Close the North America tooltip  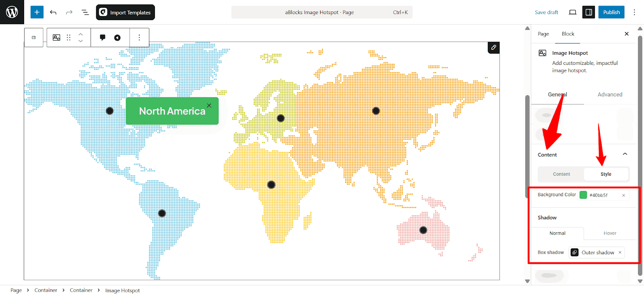[x=209, y=106]
